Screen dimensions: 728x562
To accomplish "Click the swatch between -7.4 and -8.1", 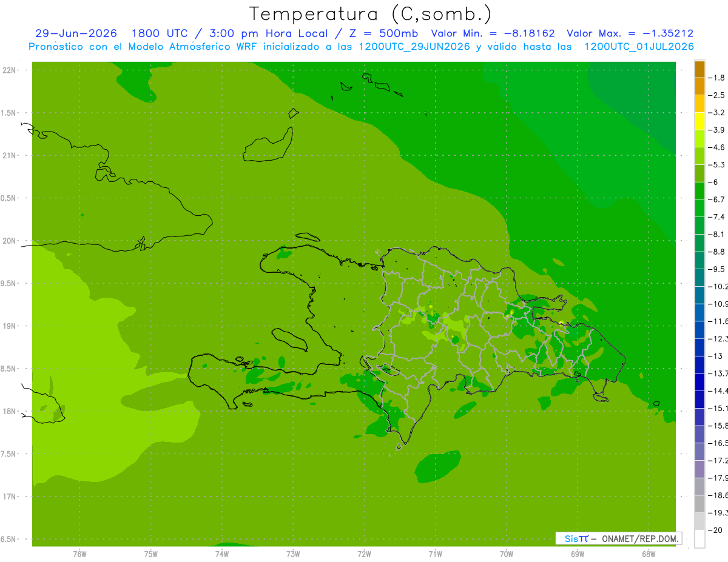I will 699,226.
